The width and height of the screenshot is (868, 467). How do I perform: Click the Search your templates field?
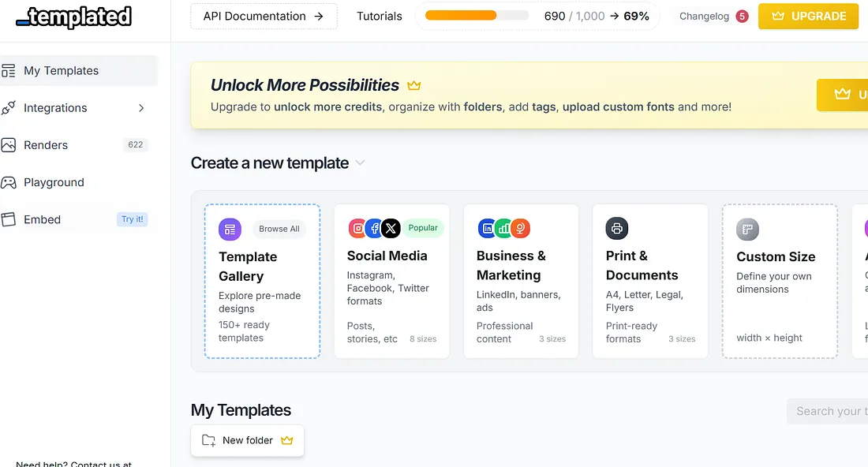828,411
